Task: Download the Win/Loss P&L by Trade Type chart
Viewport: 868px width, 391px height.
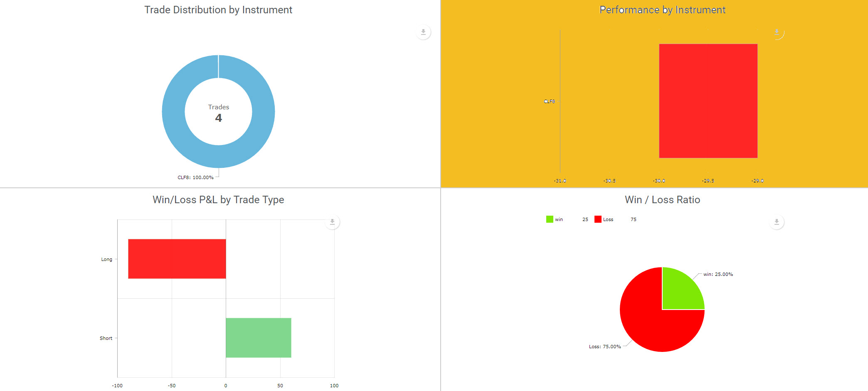Action: click(x=332, y=222)
